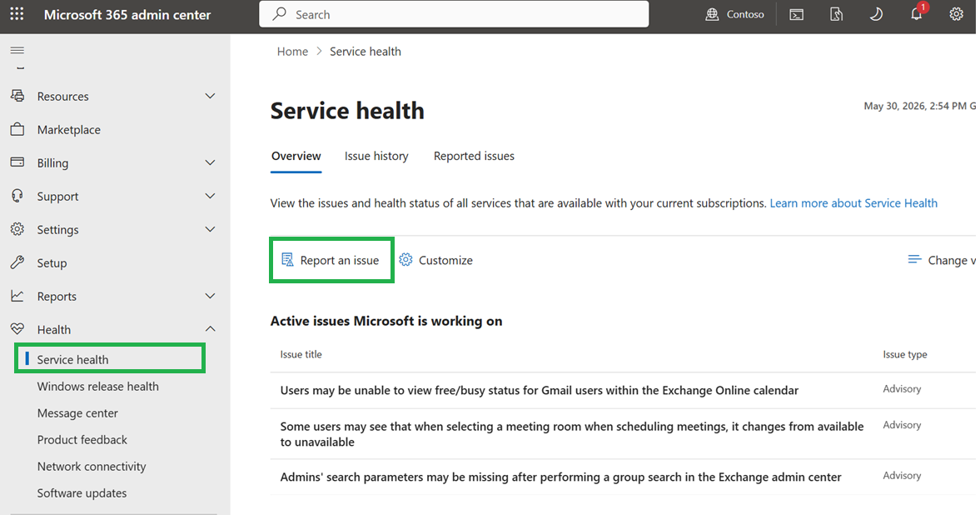Toggle the hamburger navigation menu
This screenshot has width=980, height=515.
point(17,50)
